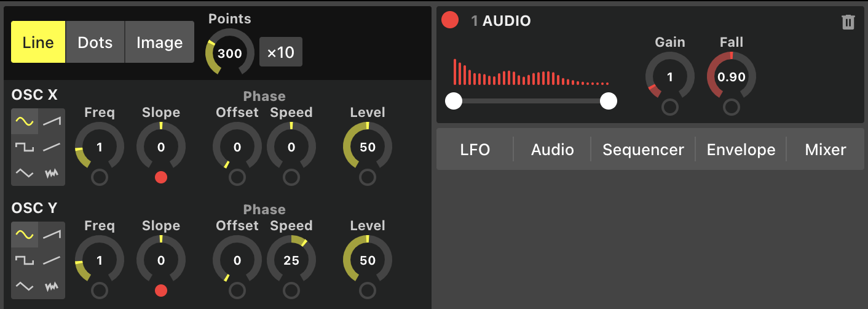868x309 pixels.
Task: Select the noise waveform for OSC X
Action: [x=52, y=174]
